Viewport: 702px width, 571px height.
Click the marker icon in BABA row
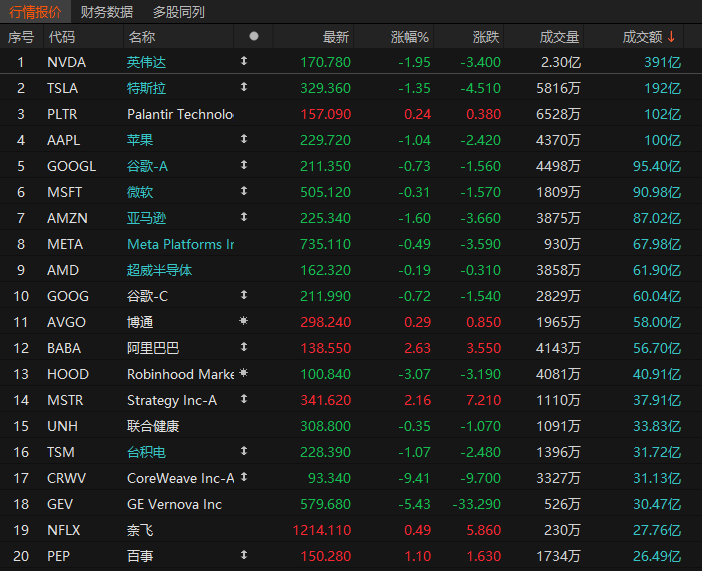pos(244,346)
